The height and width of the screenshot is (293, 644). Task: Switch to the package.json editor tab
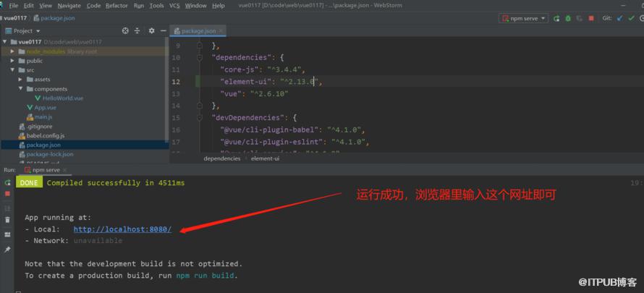pos(198,31)
